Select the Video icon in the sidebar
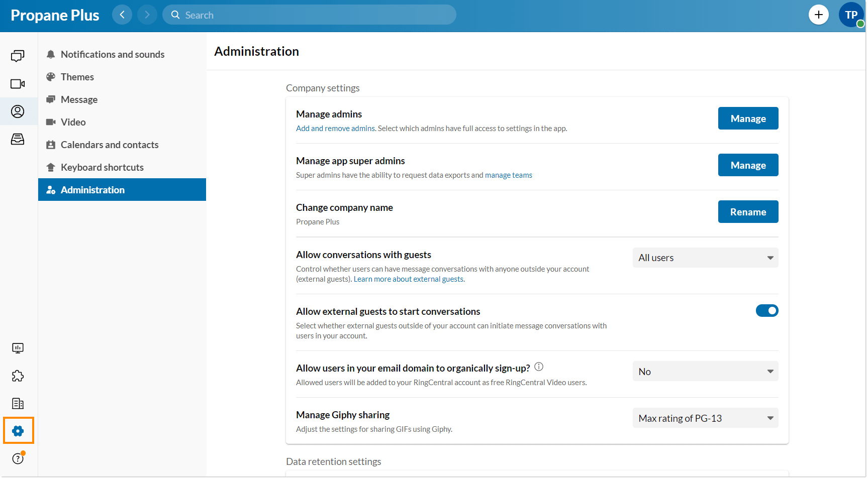The image size is (868, 479). click(18, 83)
